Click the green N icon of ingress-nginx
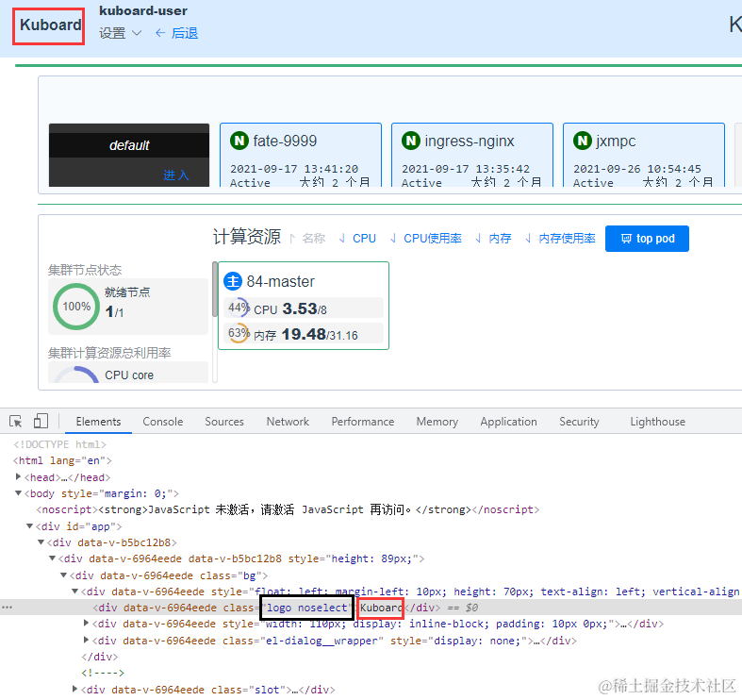The image size is (742, 700). (x=411, y=141)
